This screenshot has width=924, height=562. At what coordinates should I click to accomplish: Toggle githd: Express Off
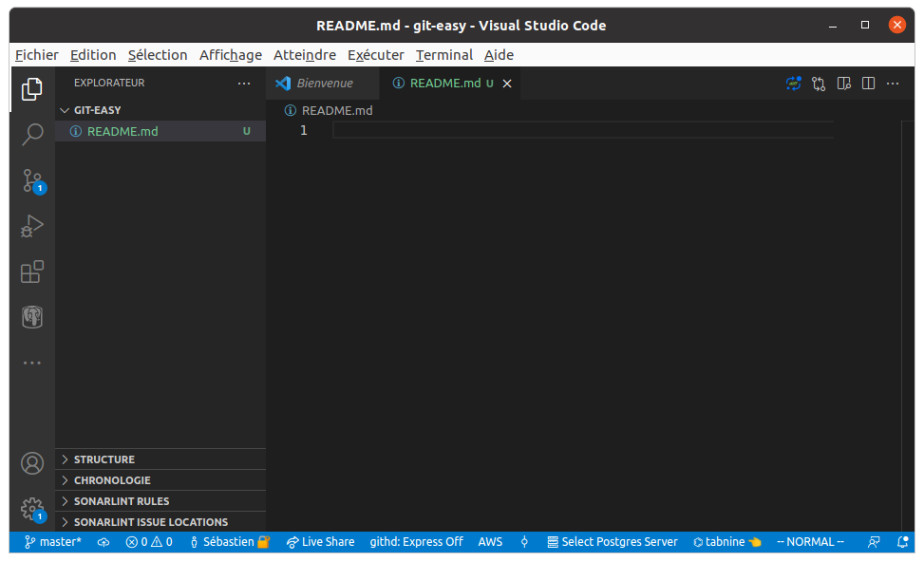tap(417, 542)
